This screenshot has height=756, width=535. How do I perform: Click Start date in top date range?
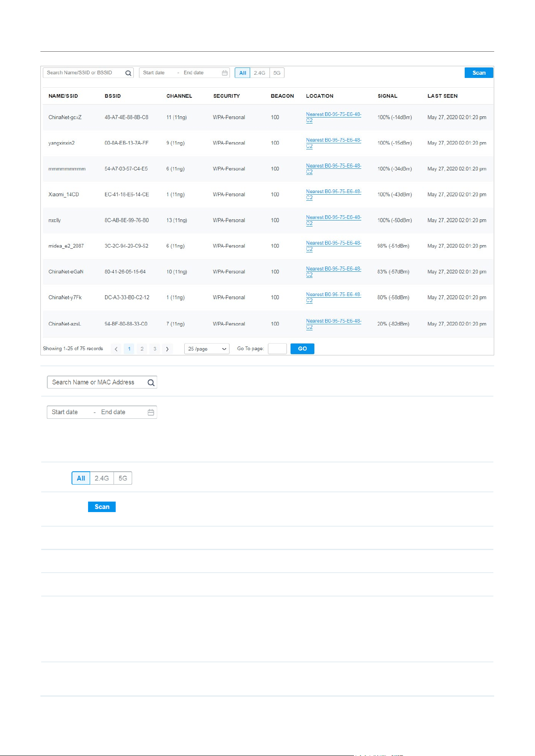tap(154, 73)
